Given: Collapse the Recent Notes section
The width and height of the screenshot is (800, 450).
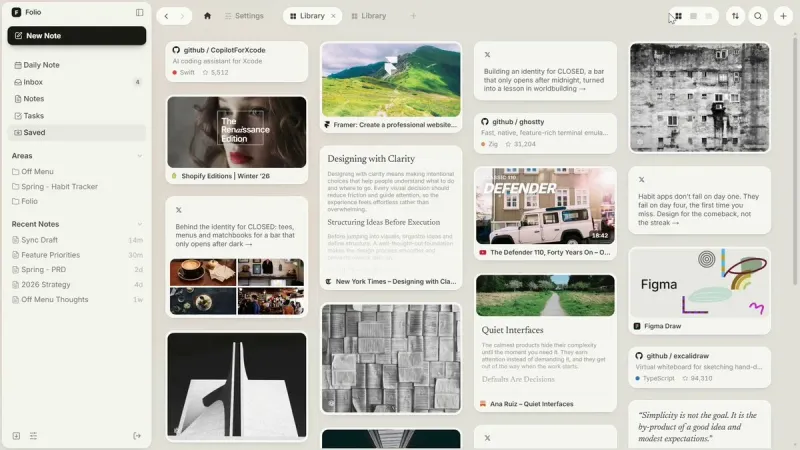Looking at the screenshot, I should click(x=139, y=224).
